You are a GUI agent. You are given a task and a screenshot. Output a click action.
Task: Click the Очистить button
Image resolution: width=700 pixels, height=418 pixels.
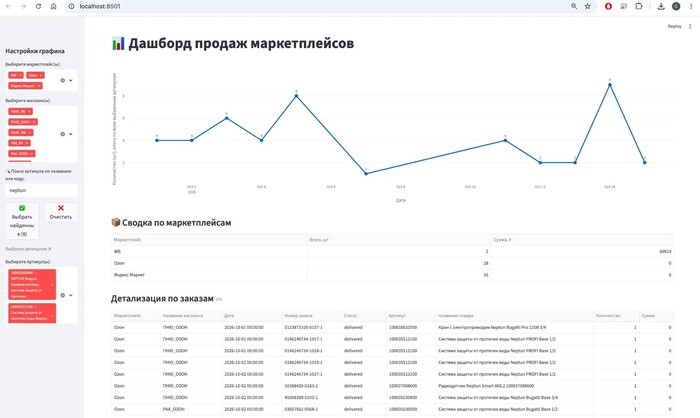coord(61,213)
